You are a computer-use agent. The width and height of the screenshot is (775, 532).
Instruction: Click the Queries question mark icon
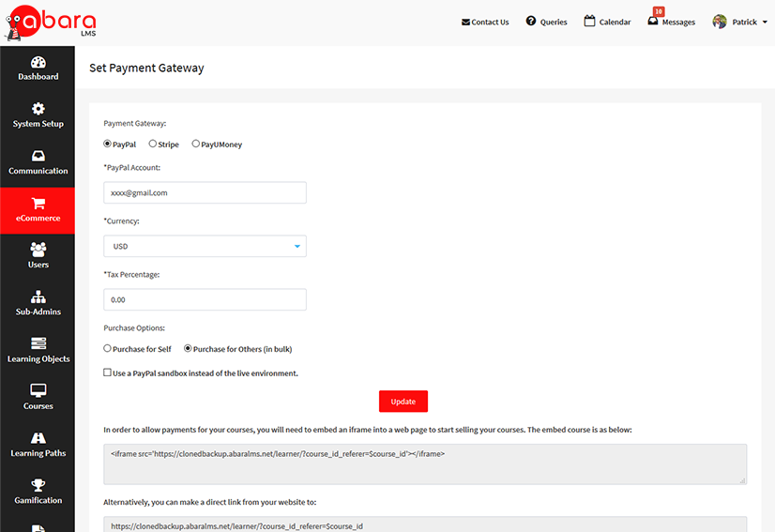531,21
